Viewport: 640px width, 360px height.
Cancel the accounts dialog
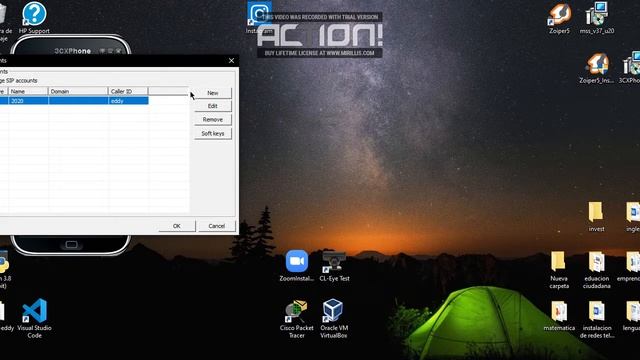pyautogui.click(x=217, y=226)
